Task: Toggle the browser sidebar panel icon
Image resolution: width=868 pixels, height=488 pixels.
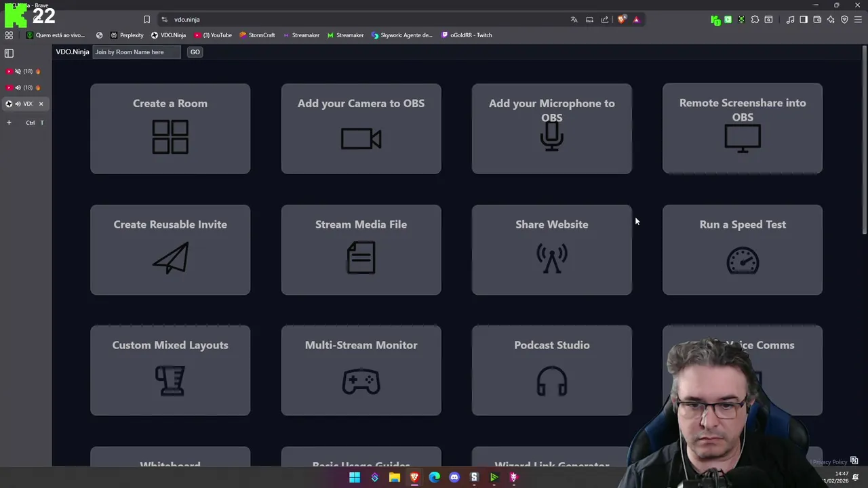Action: [804, 20]
